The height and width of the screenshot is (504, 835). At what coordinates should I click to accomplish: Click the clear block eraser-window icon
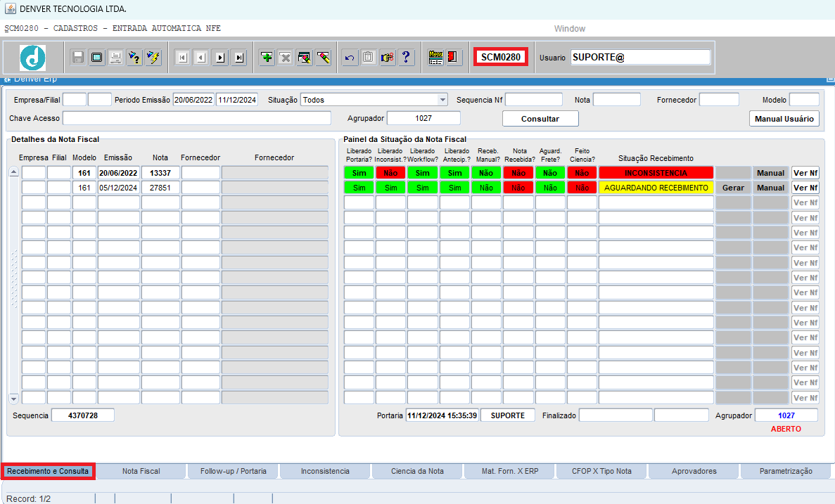click(x=305, y=58)
